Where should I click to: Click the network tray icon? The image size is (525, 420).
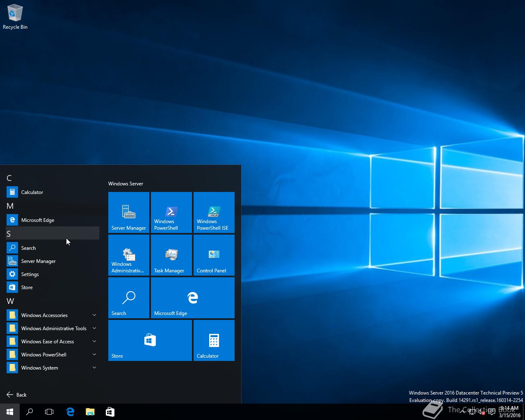pyautogui.click(x=472, y=412)
